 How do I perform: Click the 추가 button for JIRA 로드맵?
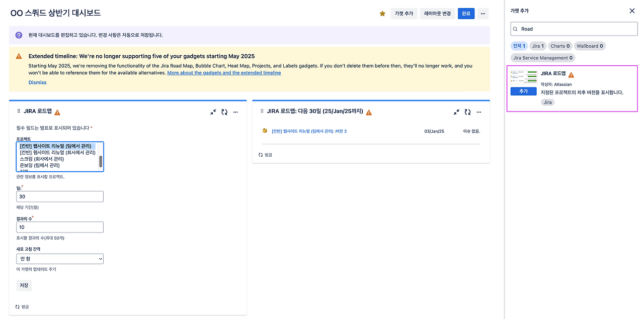coord(523,91)
